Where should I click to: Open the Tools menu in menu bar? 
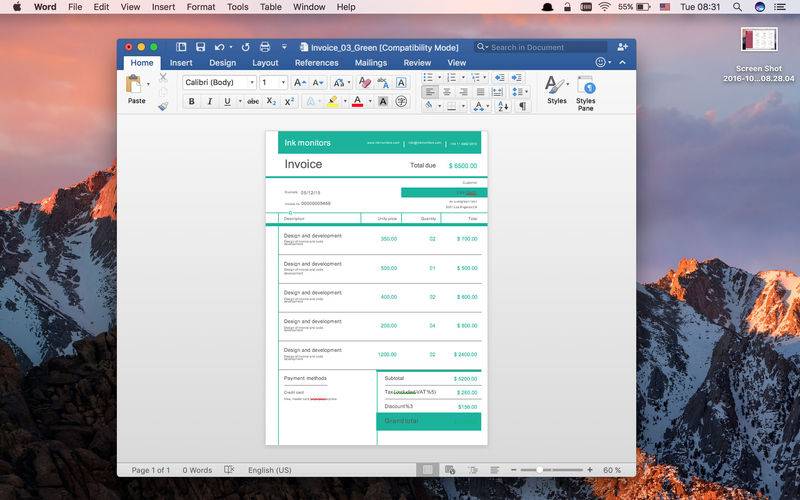237,7
